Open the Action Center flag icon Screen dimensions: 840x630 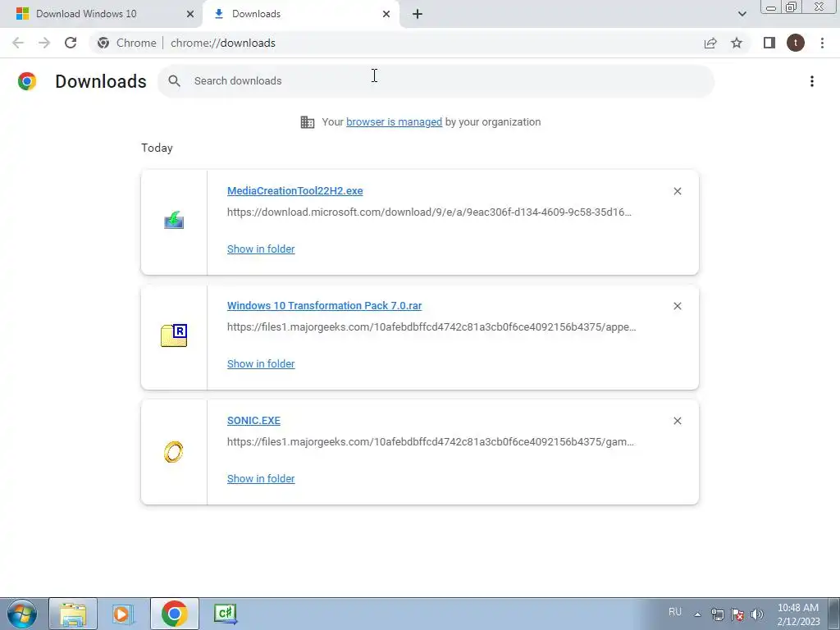coord(737,614)
